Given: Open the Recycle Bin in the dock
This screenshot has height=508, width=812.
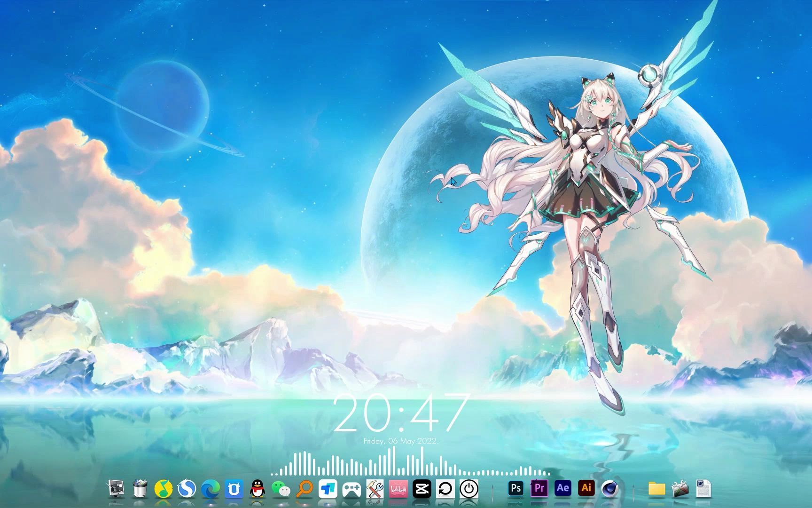Looking at the screenshot, I should [140, 489].
